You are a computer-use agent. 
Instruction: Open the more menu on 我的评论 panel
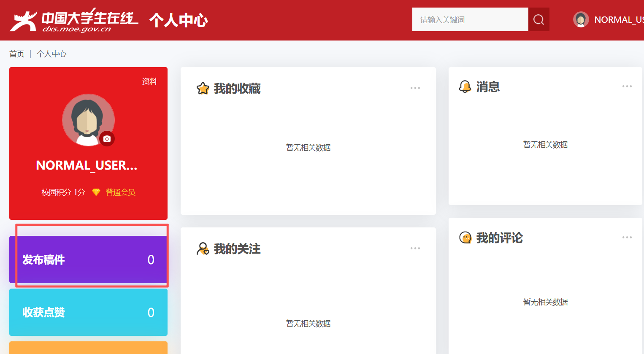coord(627,238)
